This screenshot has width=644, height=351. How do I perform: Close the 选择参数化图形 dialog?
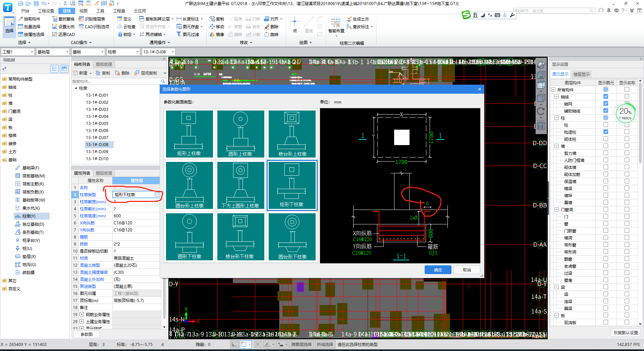pyautogui.click(x=479, y=89)
